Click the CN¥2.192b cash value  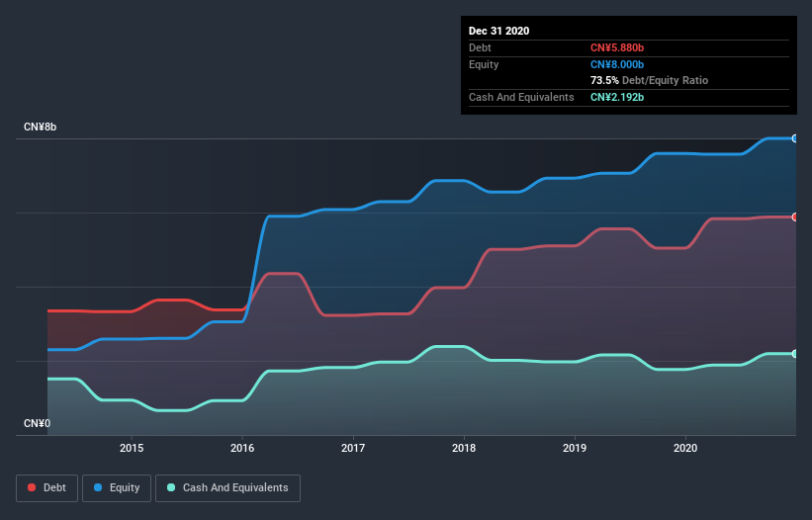617,97
